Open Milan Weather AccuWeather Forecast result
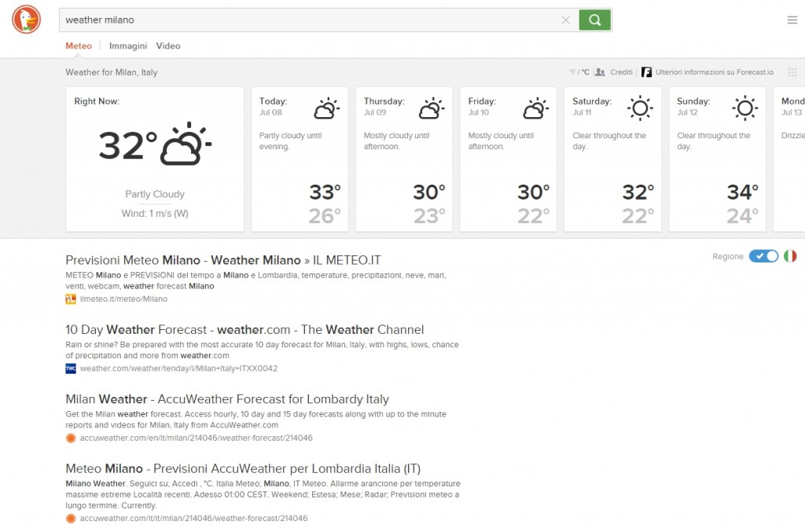The height and width of the screenshot is (532, 805). 227,399
